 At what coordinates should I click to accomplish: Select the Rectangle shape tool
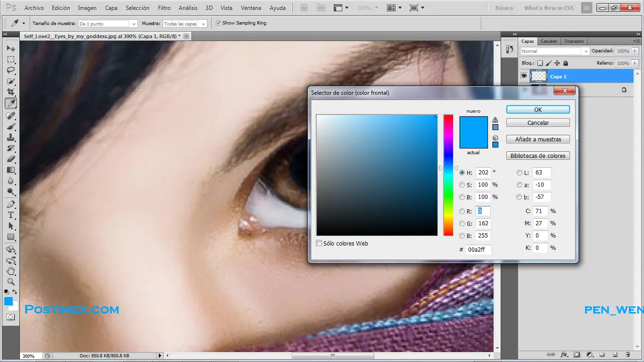11,237
